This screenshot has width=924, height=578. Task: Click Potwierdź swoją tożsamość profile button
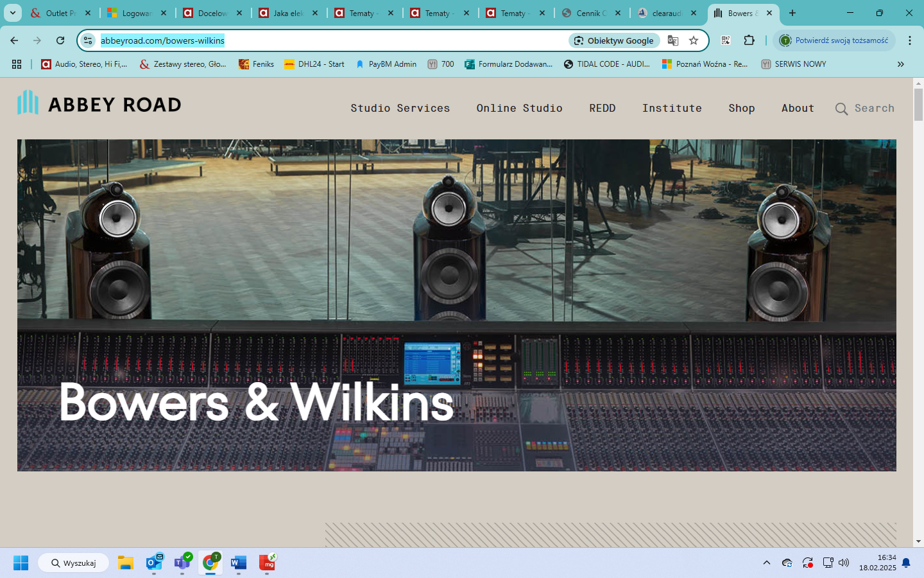pos(834,40)
